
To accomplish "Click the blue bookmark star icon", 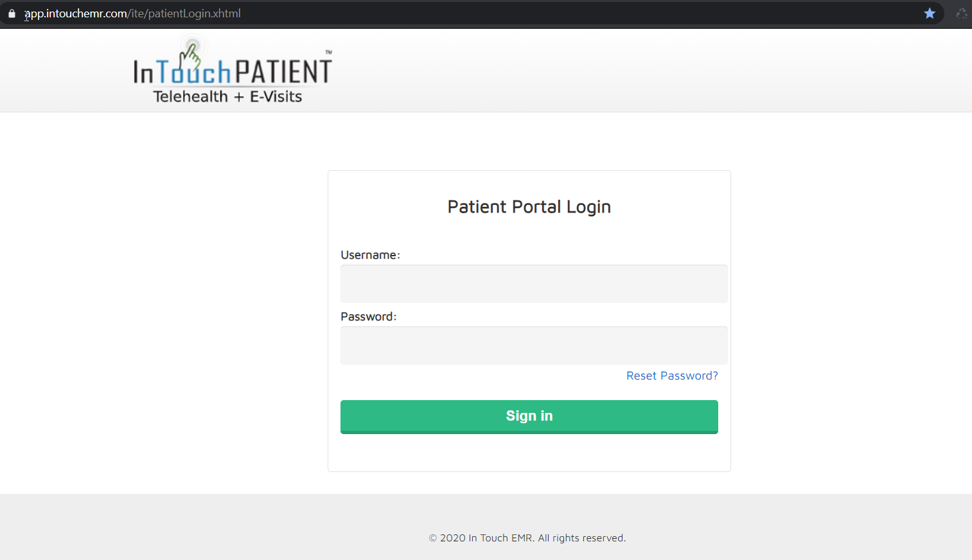I will click(930, 13).
